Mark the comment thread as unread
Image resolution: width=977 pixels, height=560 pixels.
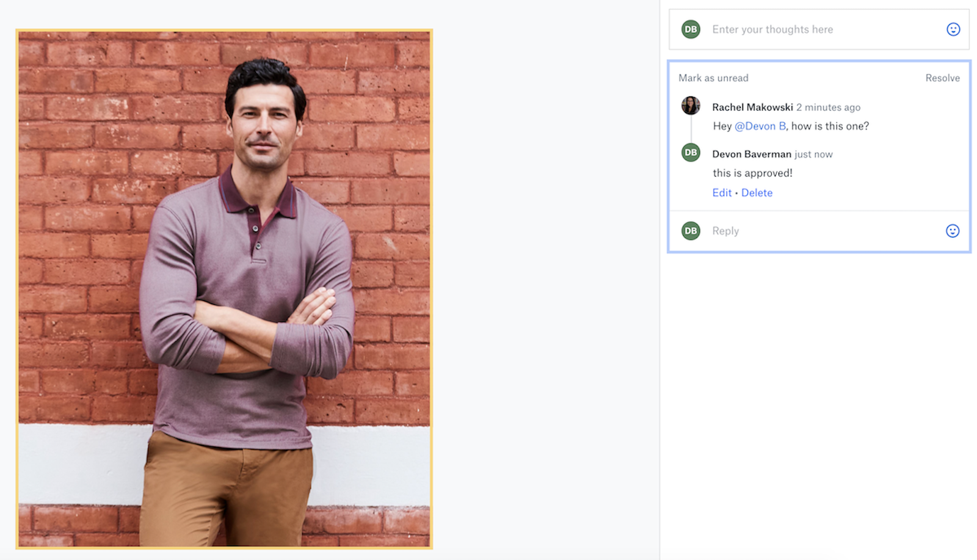point(713,78)
